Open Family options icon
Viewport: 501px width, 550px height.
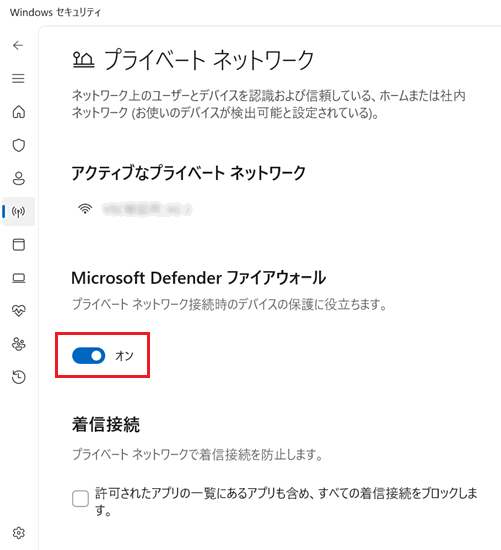click(19, 344)
